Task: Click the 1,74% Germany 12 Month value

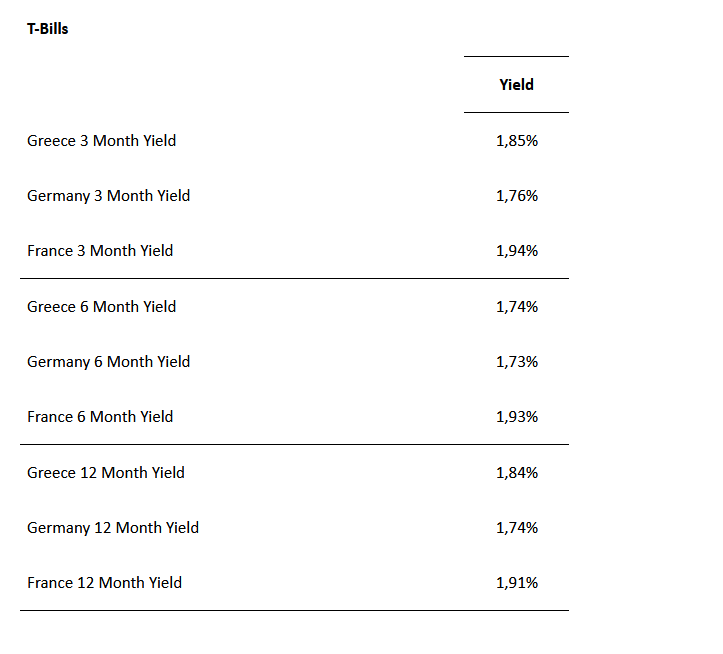Action: pyautogui.click(x=516, y=528)
